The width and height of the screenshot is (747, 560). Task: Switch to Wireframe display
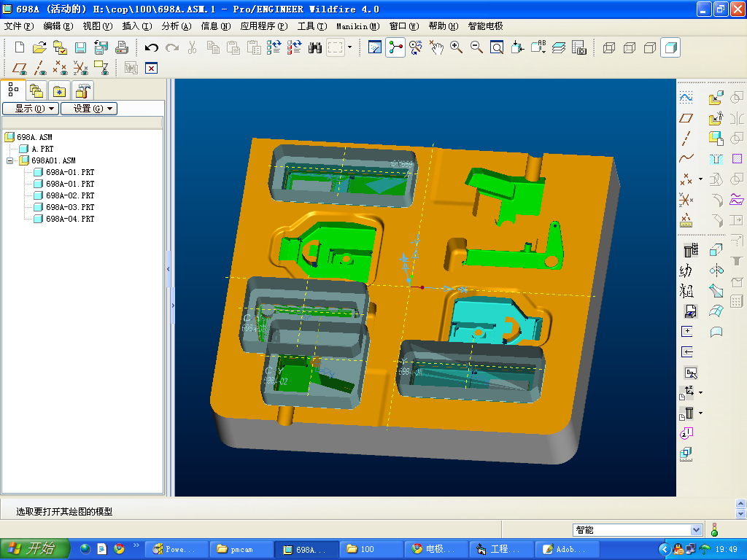(609, 47)
